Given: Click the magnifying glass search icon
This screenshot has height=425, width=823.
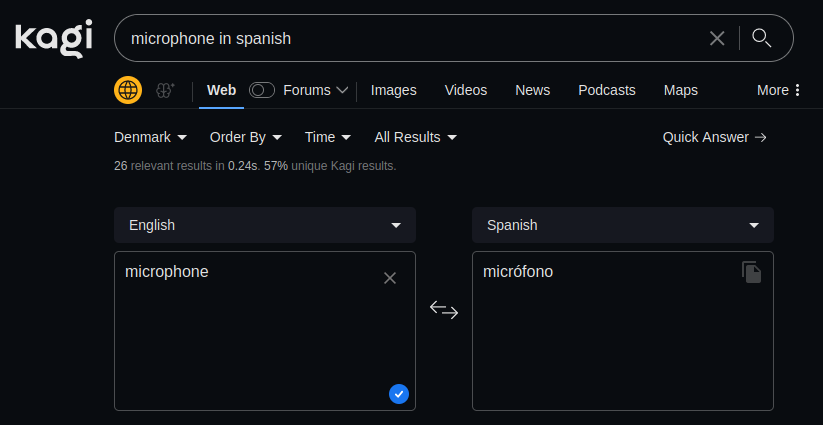Looking at the screenshot, I should 762,38.
